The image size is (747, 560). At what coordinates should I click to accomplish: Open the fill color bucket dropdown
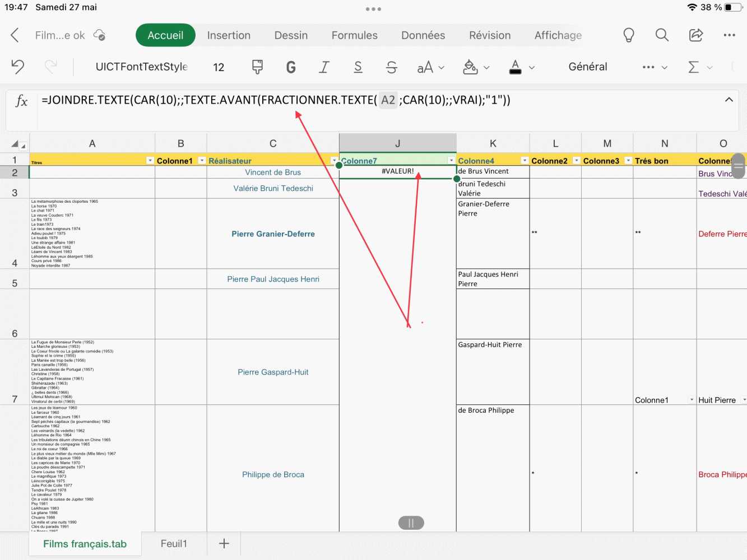point(476,67)
